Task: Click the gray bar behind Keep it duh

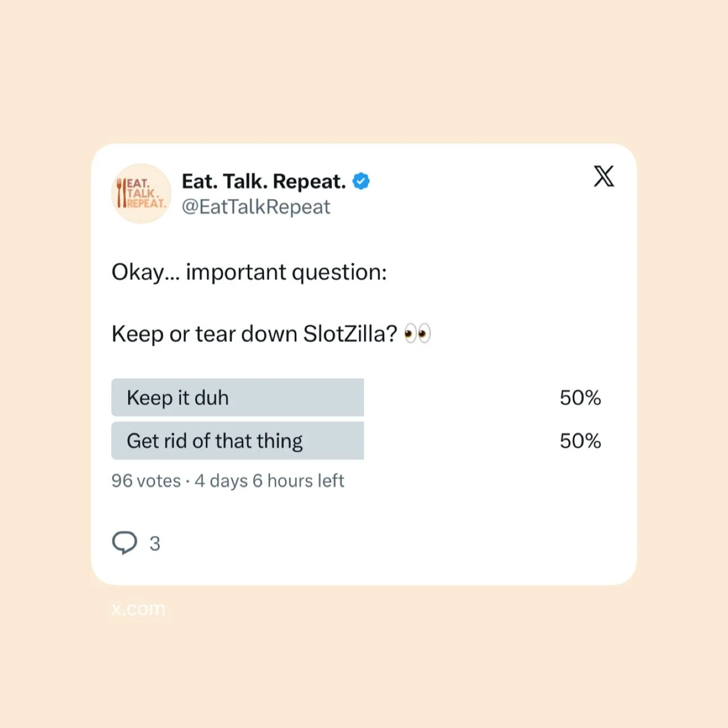Action: click(x=238, y=397)
